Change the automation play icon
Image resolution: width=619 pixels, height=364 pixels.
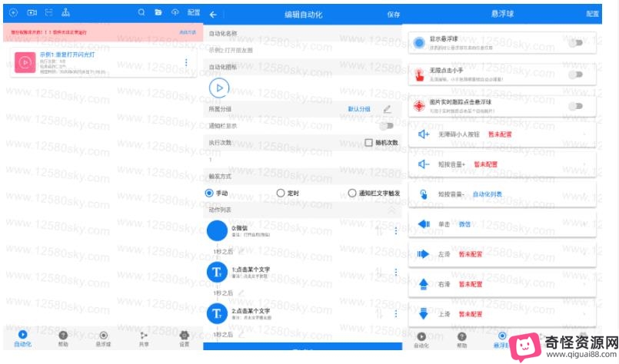point(219,88)
